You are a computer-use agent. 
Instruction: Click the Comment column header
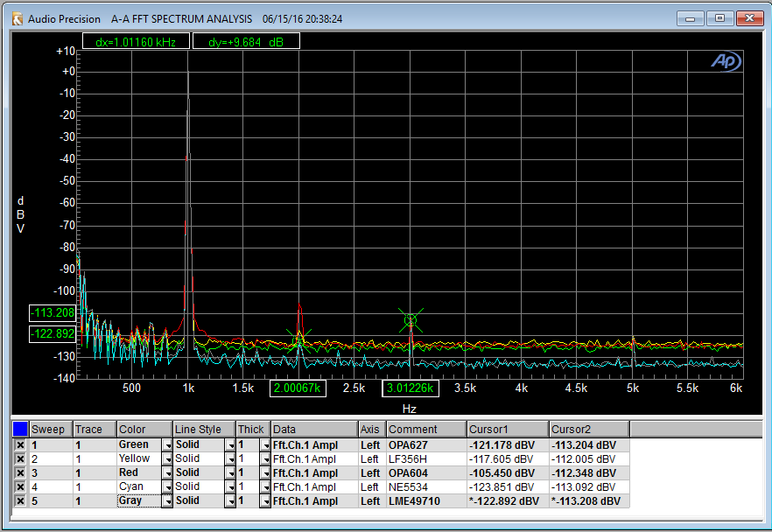[426, 429]
